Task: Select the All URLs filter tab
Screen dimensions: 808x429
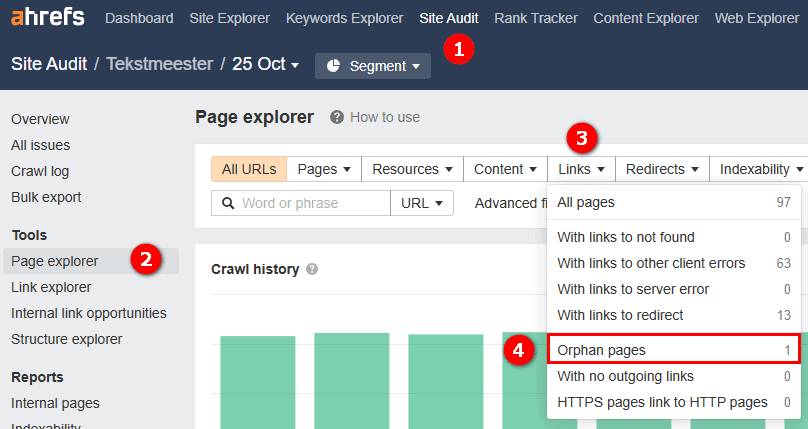Action: [249, 169]
